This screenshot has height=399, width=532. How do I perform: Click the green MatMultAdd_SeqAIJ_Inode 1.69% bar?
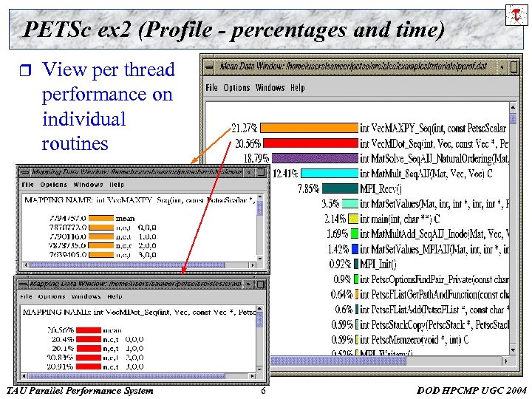[x=355, y=233]
